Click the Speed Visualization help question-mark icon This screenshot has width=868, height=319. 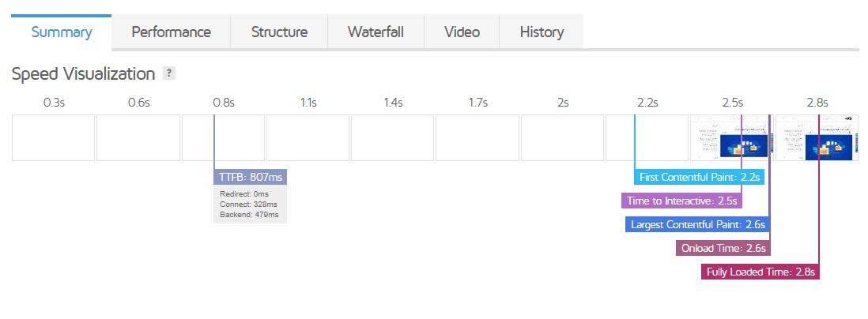(x=168, y=73)
